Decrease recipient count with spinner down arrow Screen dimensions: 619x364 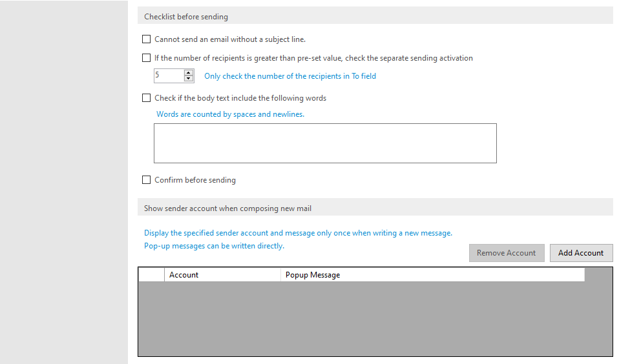tap(189, 79)
